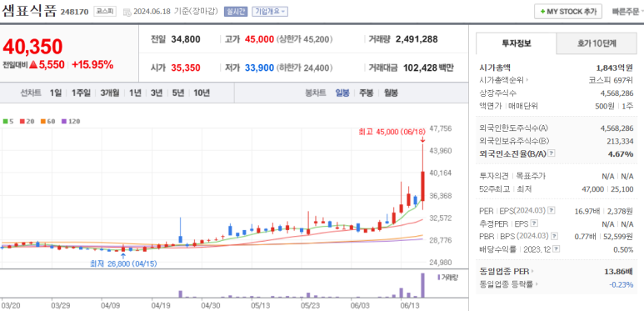Image resolution: width=644 pixels, height=311 pixels.
Task: Click the 실시간 badge
Action: click(235, 12)
